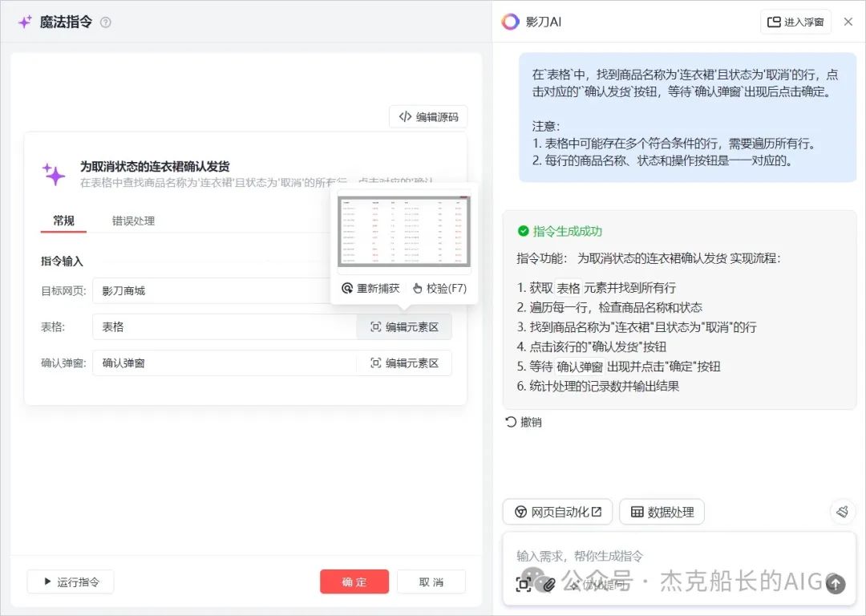The image size is (866, 616).
Task: Click the 优化提问 option in chat input
Action: pyautogui.click(x=597, y=585)
